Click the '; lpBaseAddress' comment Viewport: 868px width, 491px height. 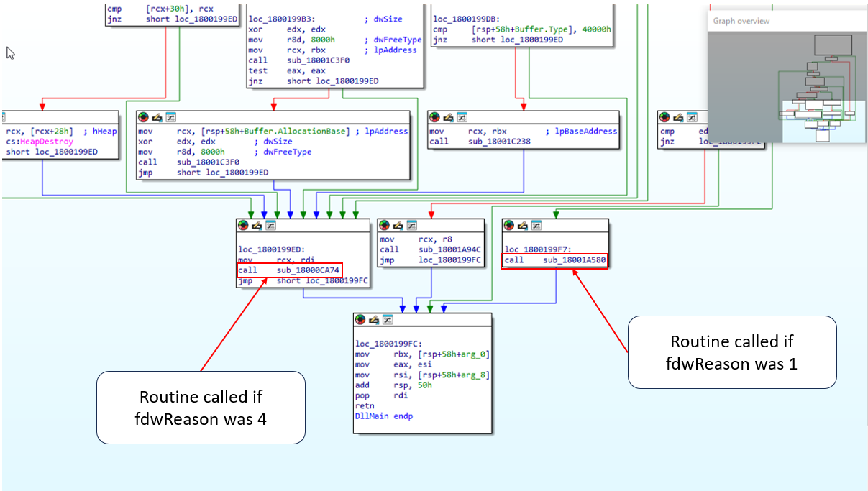point(582,131)
